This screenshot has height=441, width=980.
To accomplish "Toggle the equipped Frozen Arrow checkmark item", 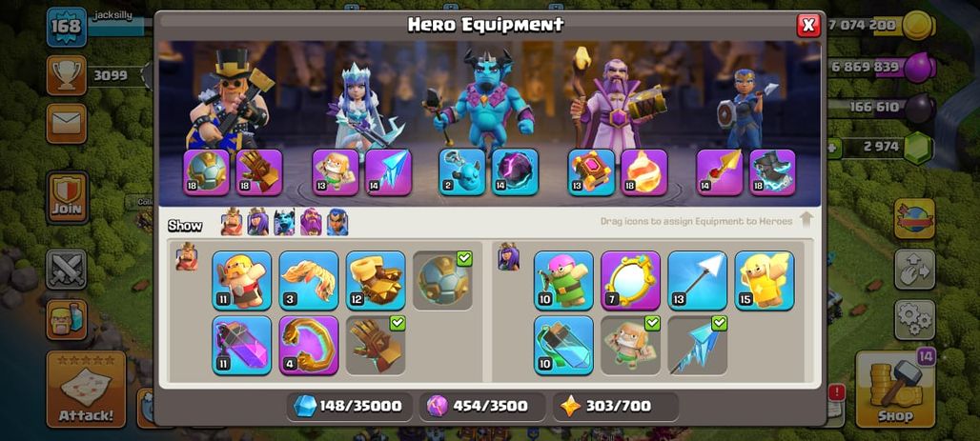I will point(698,345).
